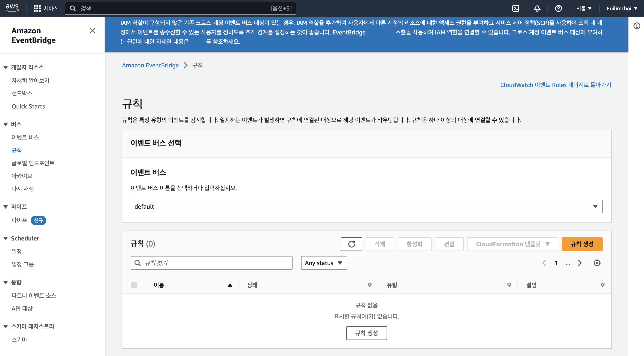This screenshot has height=356, width=644.
Task: Click 규칙 생성 button in empty table
Action: click(366, 333)
